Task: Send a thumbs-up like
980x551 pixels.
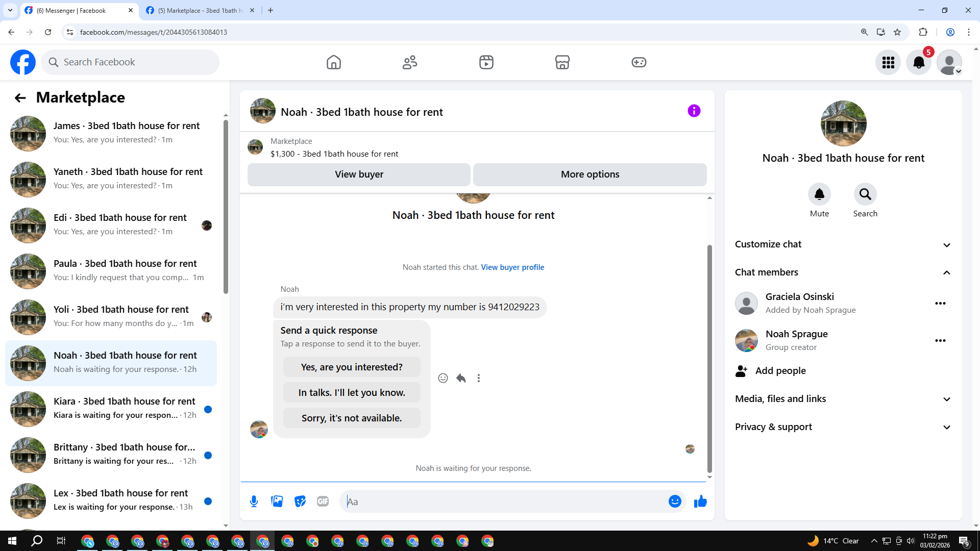Action: coord(700,502)
